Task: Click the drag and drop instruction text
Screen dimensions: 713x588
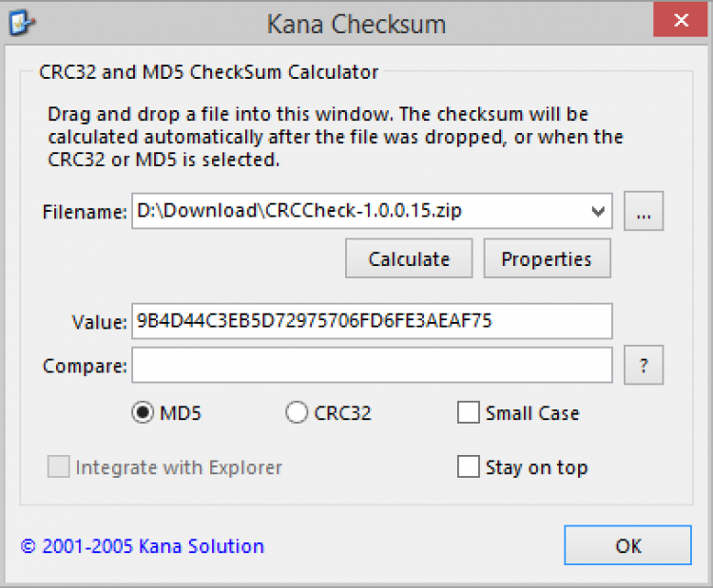Action: 335,138
